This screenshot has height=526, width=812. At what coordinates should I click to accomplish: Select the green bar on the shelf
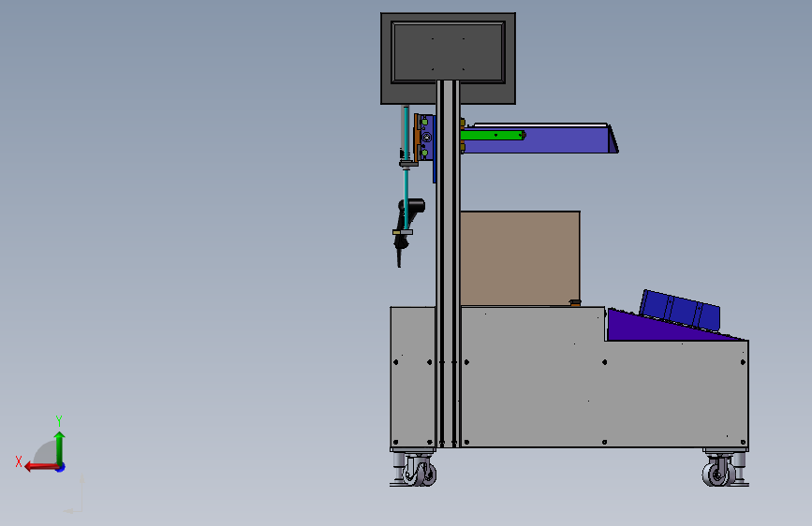493,136
